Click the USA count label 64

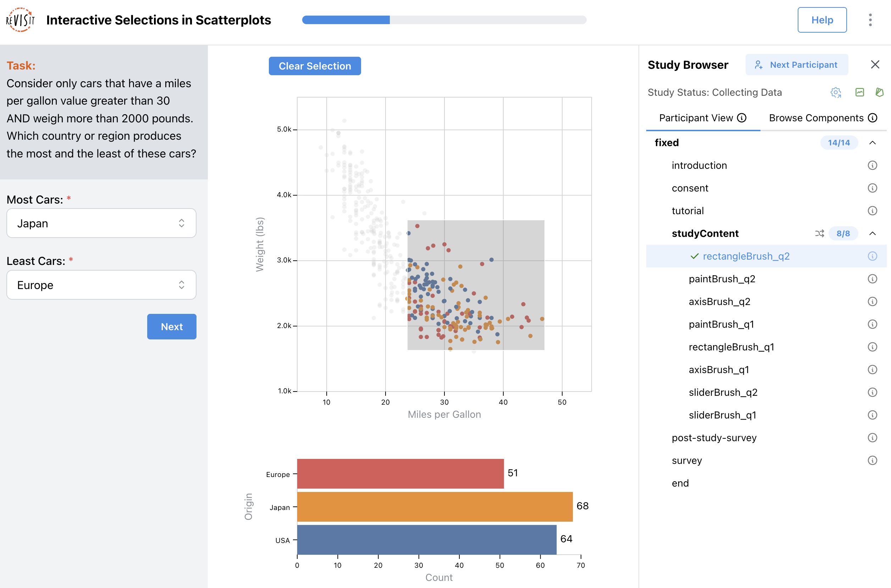566,539
